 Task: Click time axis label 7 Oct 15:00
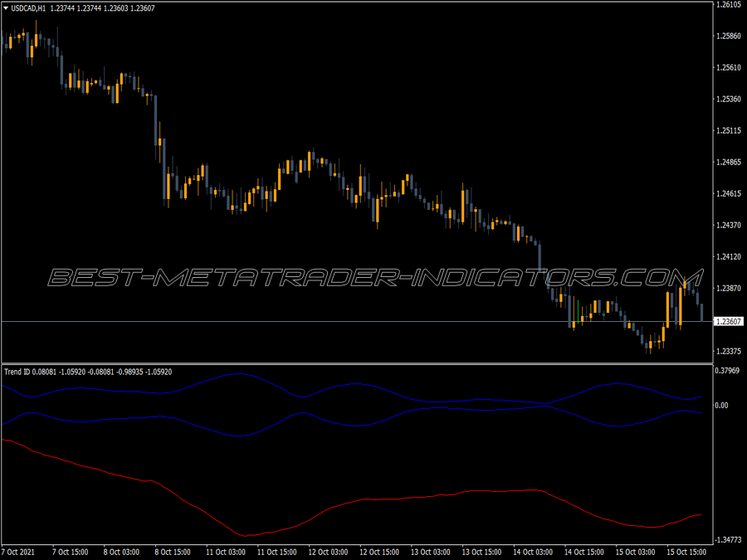coord(70,552)
